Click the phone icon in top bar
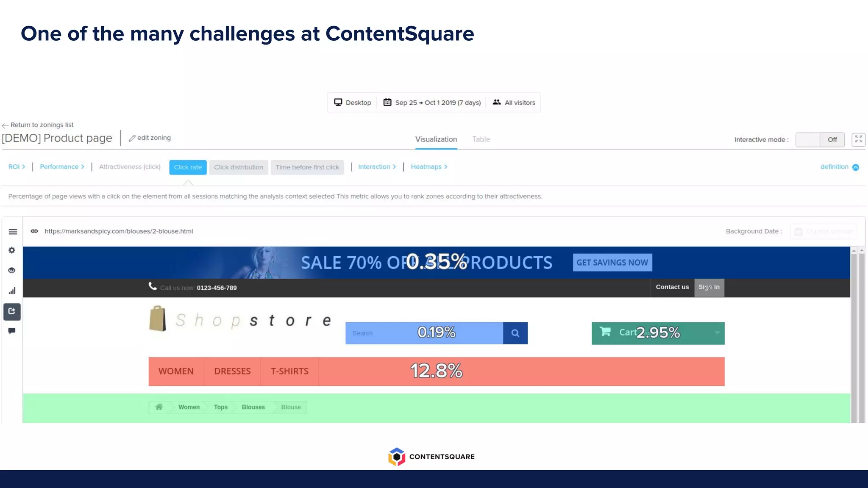868x488 pixels. click(153, 286)
